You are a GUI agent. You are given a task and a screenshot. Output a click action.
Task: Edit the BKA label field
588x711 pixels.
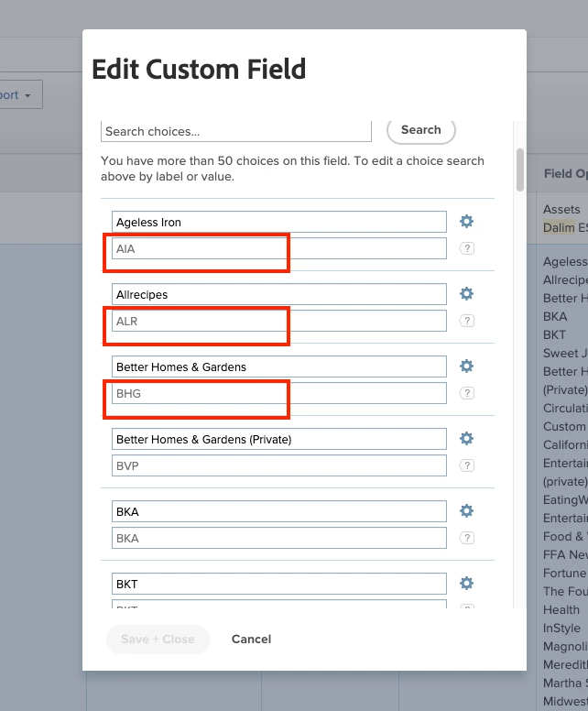279,511
